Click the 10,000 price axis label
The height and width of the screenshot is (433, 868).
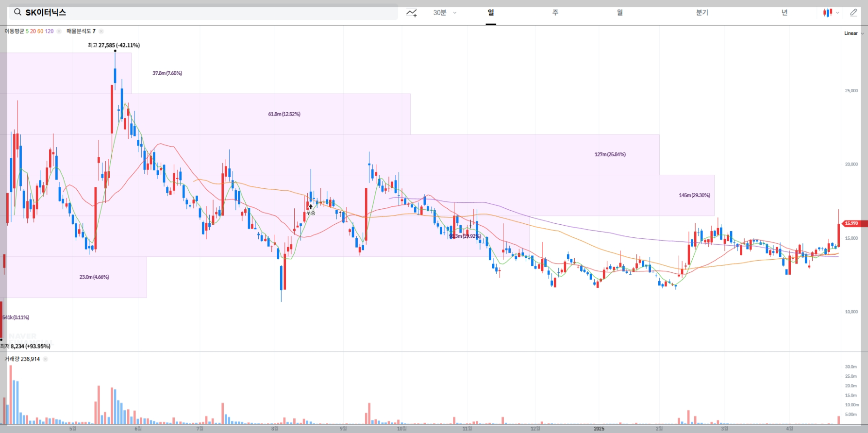coord(851,312)
